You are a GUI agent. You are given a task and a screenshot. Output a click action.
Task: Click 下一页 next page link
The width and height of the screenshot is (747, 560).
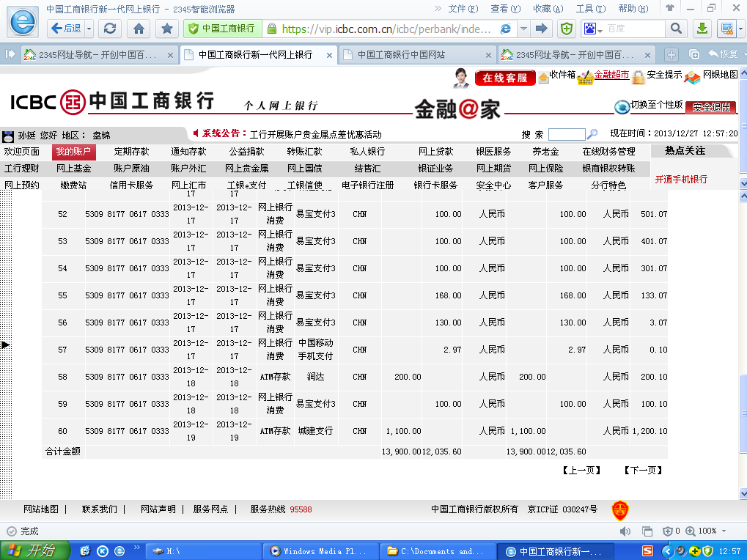pos(643,471)
